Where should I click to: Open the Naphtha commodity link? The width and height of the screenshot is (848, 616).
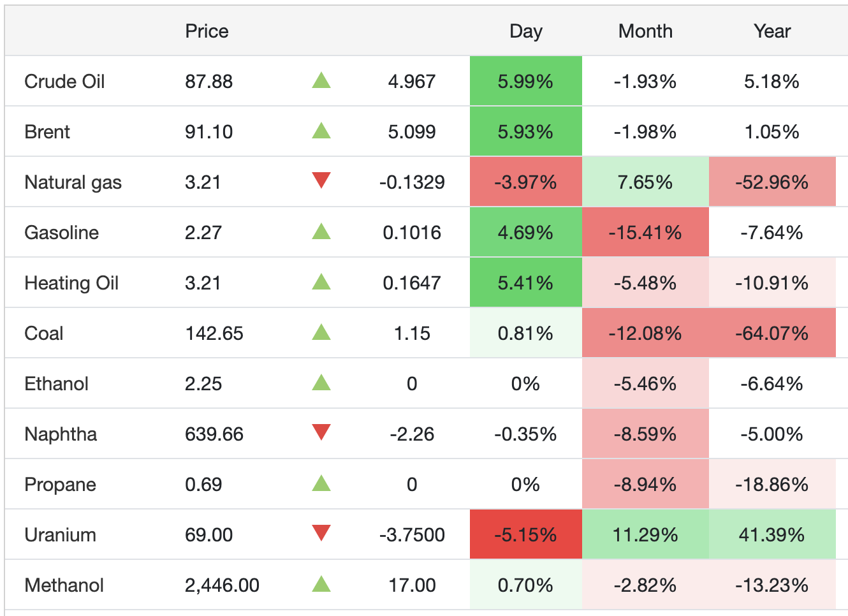(61, 434)
